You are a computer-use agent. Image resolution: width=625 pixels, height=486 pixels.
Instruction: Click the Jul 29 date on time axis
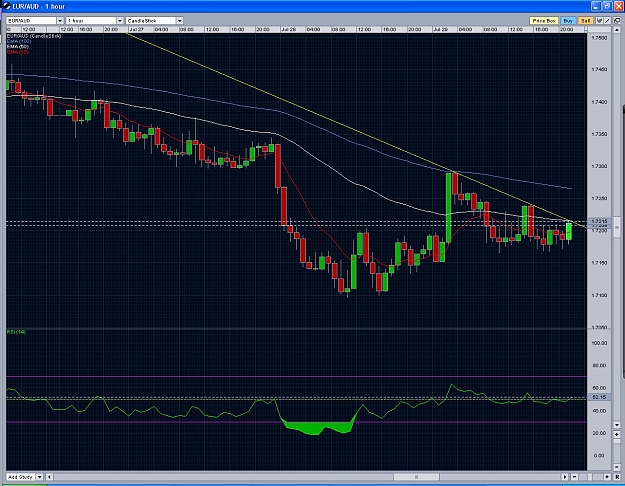[440, 30]
